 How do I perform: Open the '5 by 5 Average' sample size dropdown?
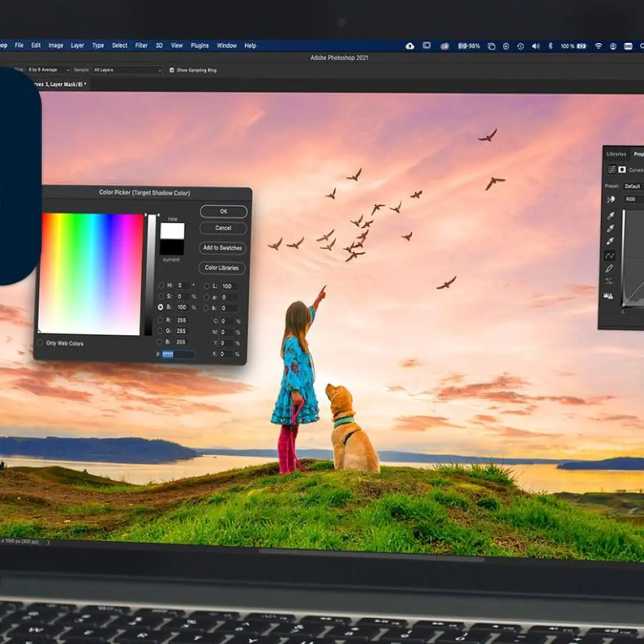[x=48, y=70]
